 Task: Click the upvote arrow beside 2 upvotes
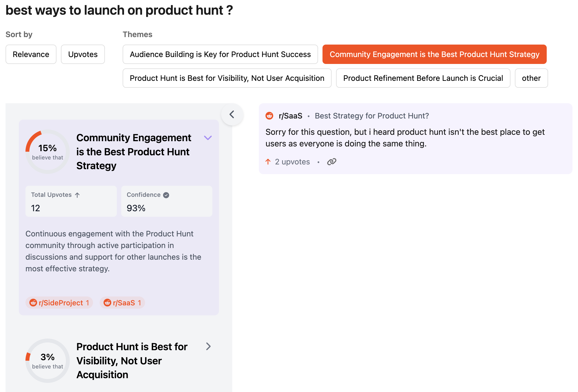click(268, 162)
